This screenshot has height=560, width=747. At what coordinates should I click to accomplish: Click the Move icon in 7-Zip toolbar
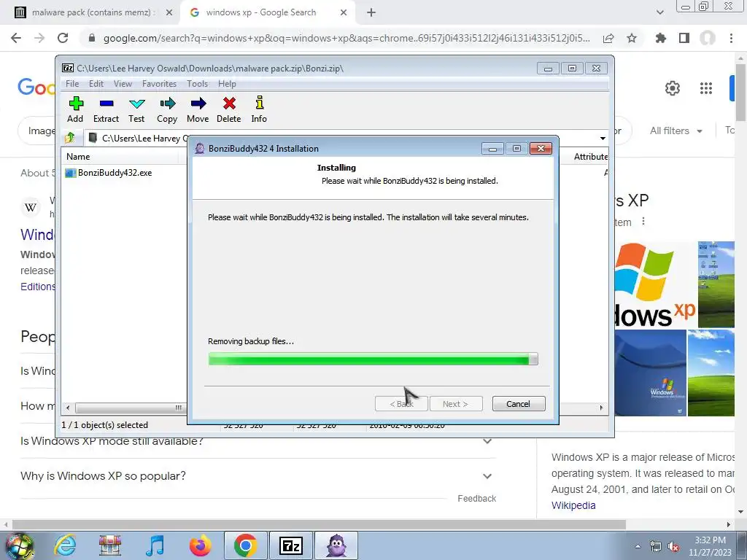tap(198, 104)
